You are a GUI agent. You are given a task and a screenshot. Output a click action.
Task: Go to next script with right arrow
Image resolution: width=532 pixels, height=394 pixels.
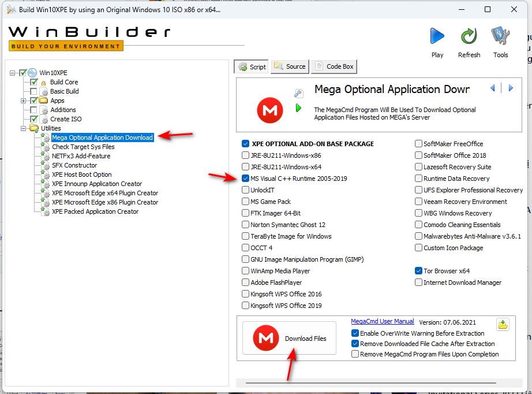pos(511,88)
